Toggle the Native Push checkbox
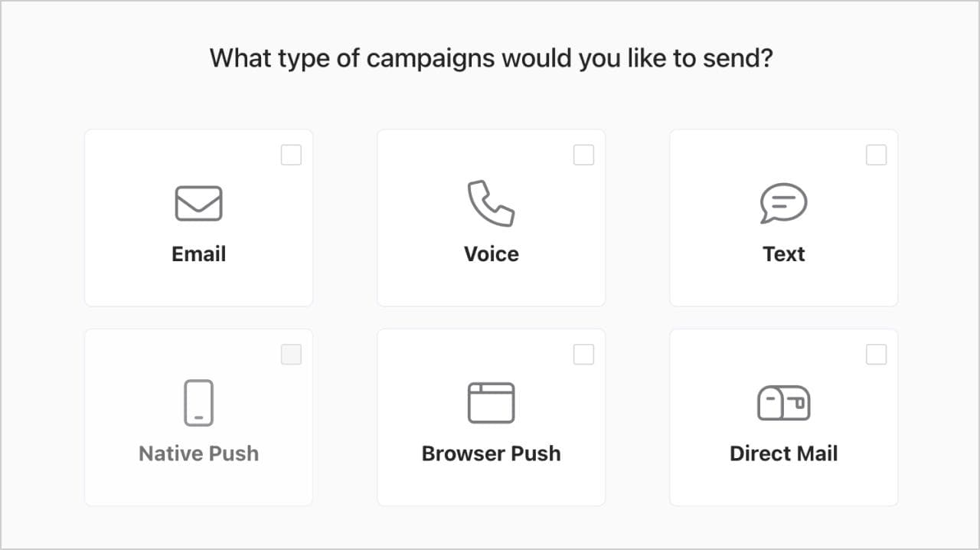Screen dimensions: 980x550 point(291,355)
